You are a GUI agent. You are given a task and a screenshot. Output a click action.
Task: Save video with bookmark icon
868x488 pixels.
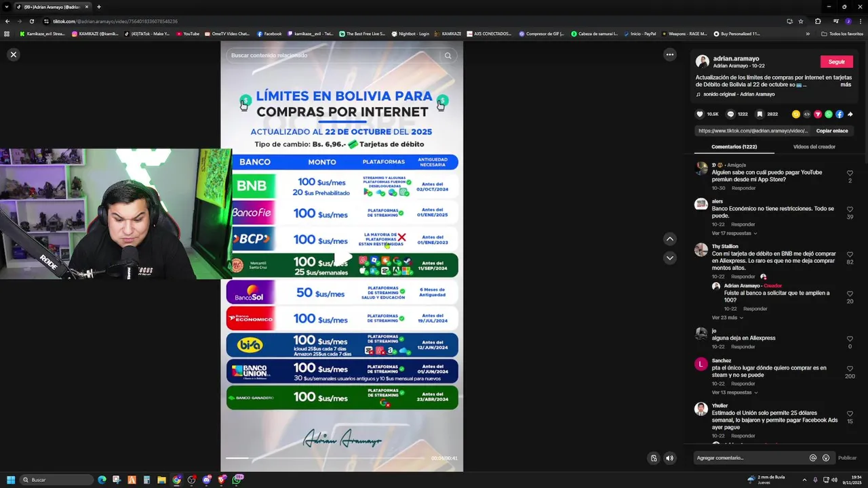(760, 114)
